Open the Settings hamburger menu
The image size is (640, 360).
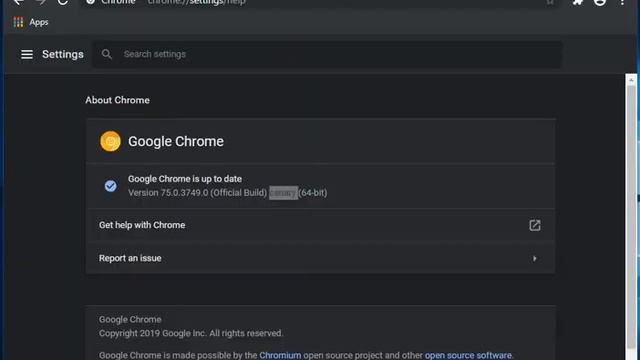click(x=27, y=54)
